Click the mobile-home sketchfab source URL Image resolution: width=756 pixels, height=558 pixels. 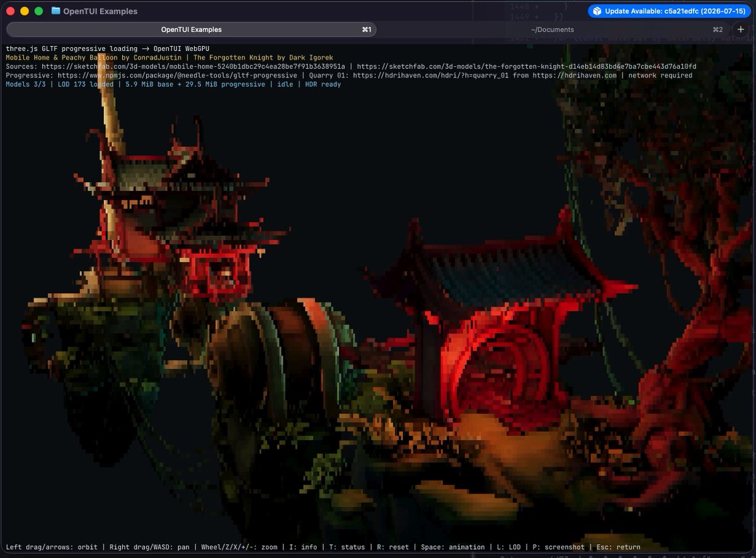[193, 66]
